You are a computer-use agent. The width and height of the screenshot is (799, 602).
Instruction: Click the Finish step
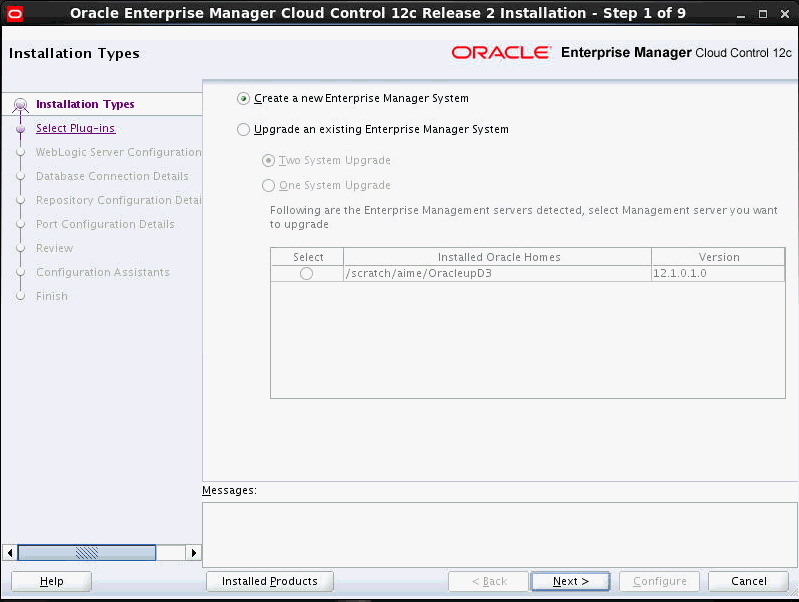(x=51, y=296)
